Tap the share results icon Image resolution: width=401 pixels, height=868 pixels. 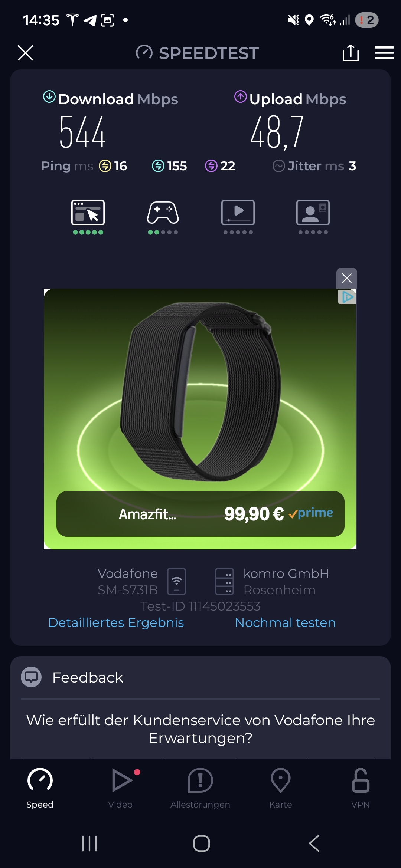(x=351, y=53)
